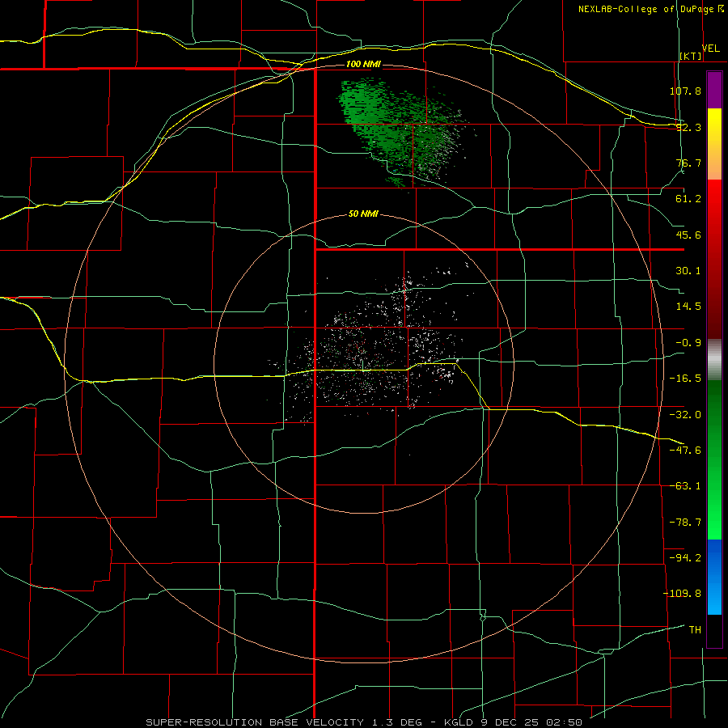This screenshot has height=728, width=728.
Task: Click the NEXLAB-College of DuPage watermark text
Action: [x=651, y=9]
